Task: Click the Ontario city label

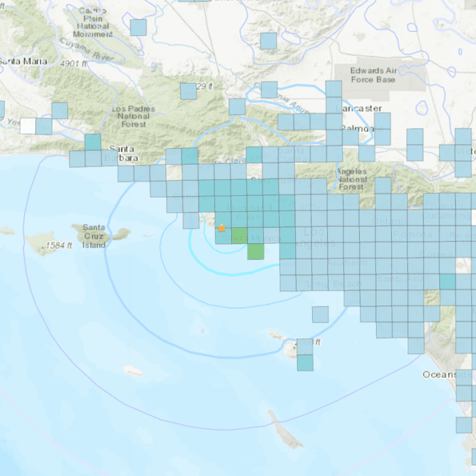Action: [390, 221]
